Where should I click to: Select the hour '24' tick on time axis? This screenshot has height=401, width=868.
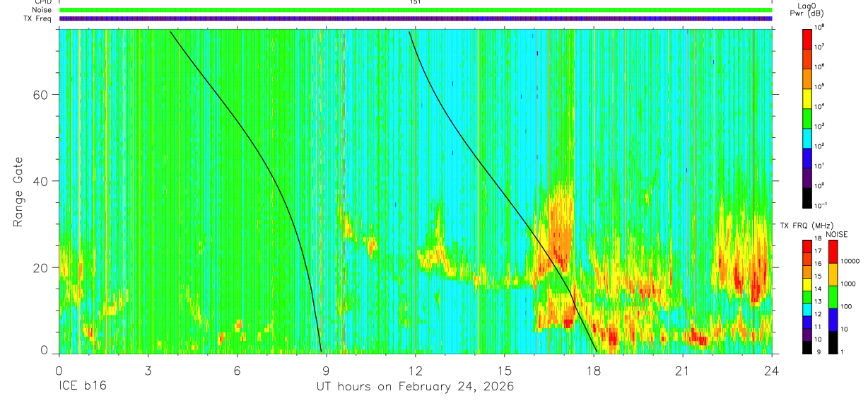772,371
